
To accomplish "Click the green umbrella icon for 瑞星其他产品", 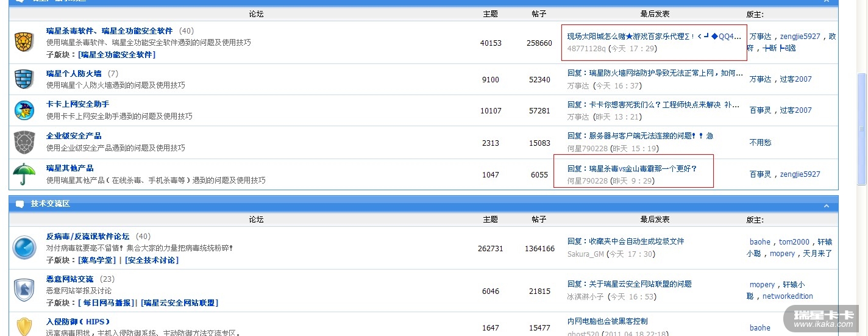I will coord(24,174).
